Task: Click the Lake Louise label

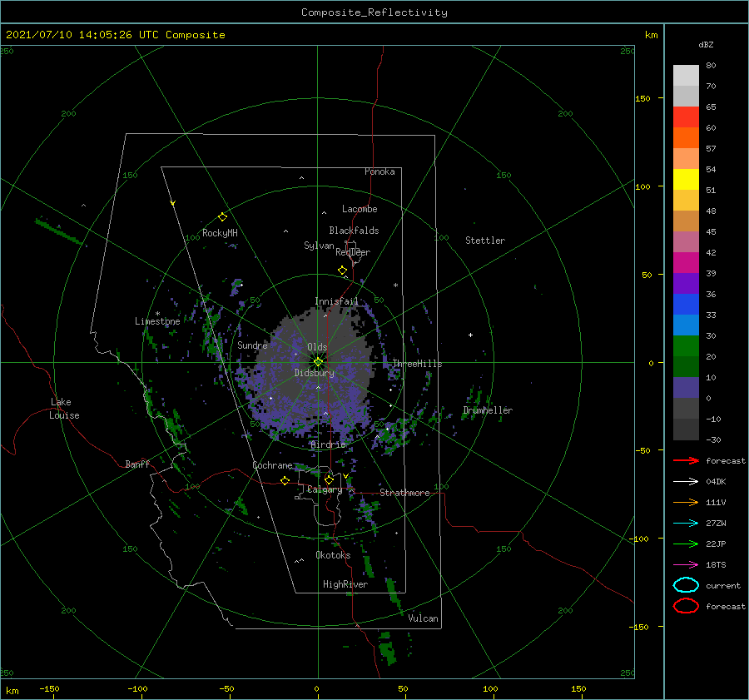Action: (x=64, y=409)
